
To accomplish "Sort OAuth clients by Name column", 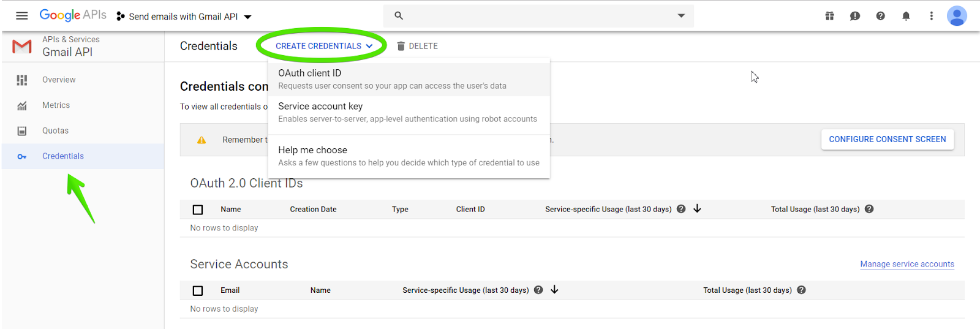I will click(x=231, y=210).
